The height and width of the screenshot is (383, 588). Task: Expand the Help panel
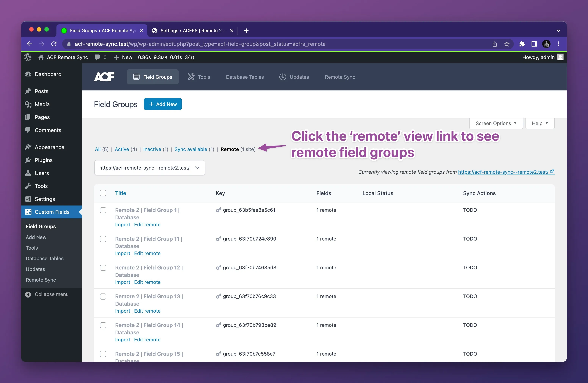coord(540,123)
